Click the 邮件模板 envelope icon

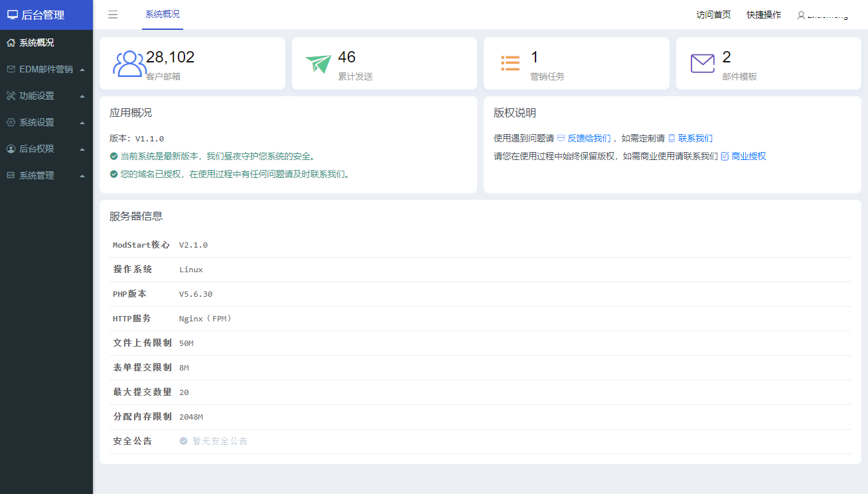tap(702, 63)
